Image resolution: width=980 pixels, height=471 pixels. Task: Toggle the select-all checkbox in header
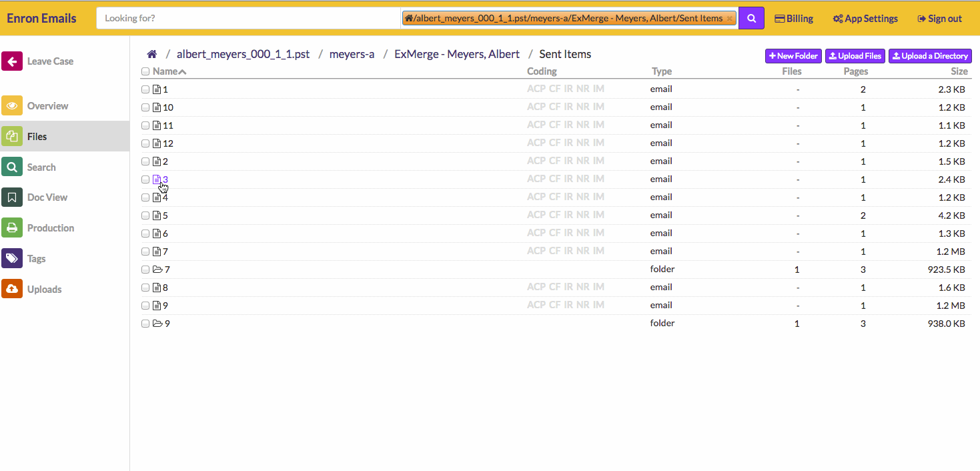[x=145, y=71]
